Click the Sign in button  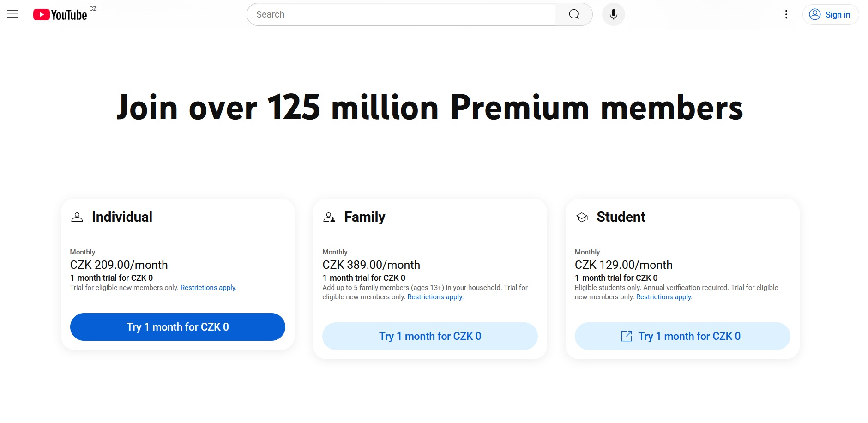tap(831, 14)
